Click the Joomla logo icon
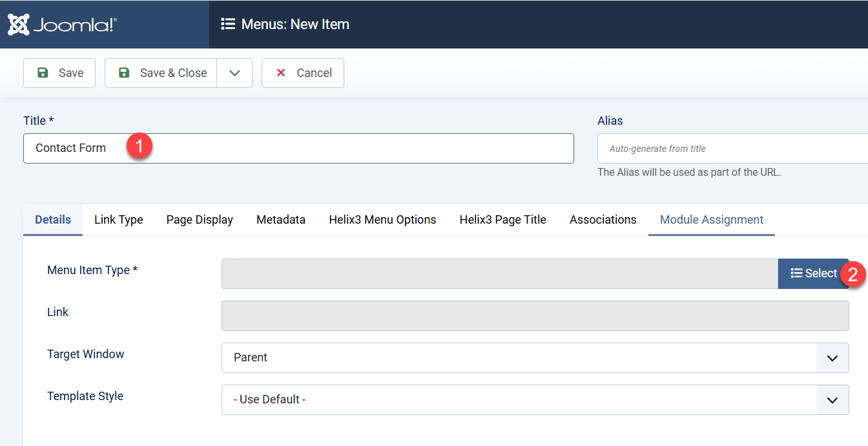 coord(17,24)
